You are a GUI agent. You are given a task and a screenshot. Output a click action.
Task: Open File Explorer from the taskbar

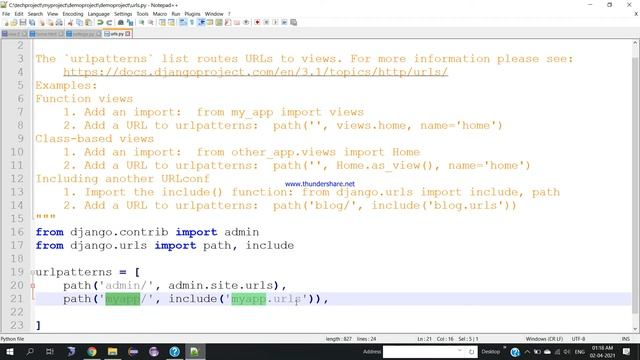point(112,351)
